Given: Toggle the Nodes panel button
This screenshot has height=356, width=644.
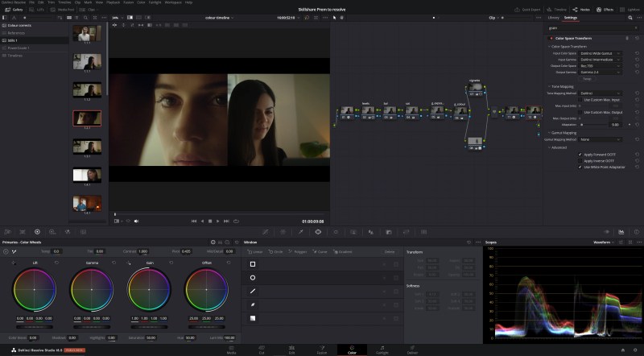Looking at the screenshot, I should tap(581, 10).
